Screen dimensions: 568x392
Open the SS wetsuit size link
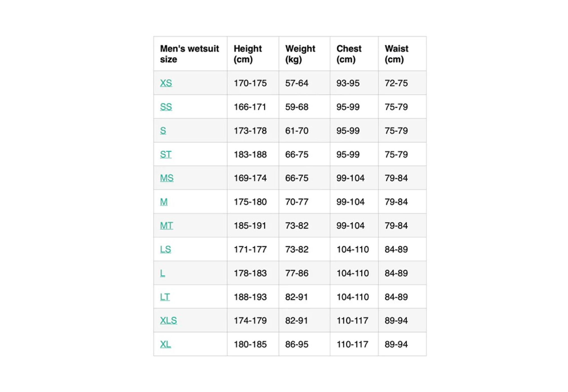click(x=166, y=107)
